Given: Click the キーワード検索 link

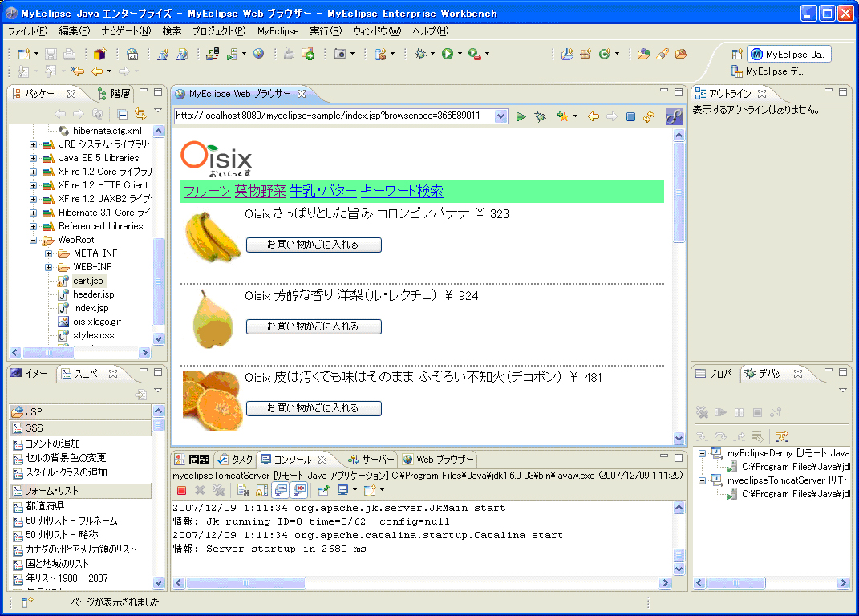Looking at the screenshot, I should pos(402,191).
